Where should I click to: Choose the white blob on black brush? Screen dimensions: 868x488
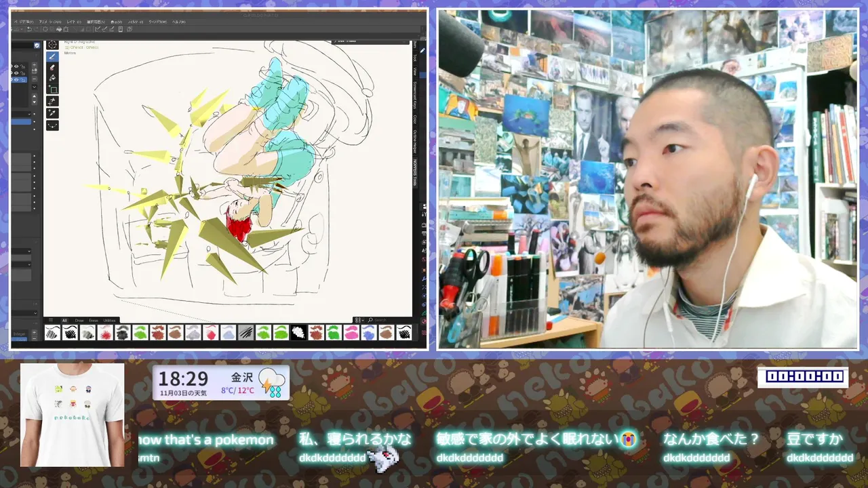[x=298, y=332]
